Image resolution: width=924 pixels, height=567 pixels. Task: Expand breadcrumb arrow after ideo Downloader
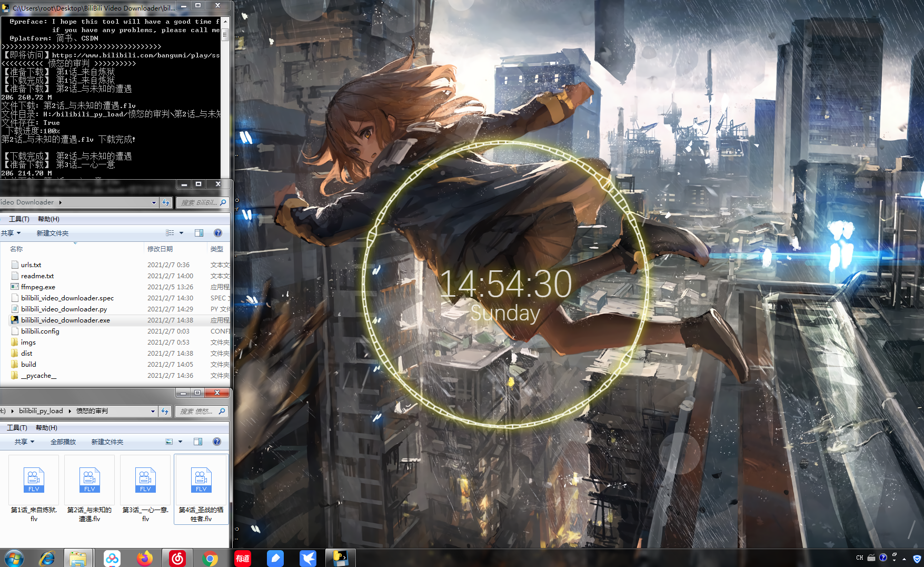60,202
